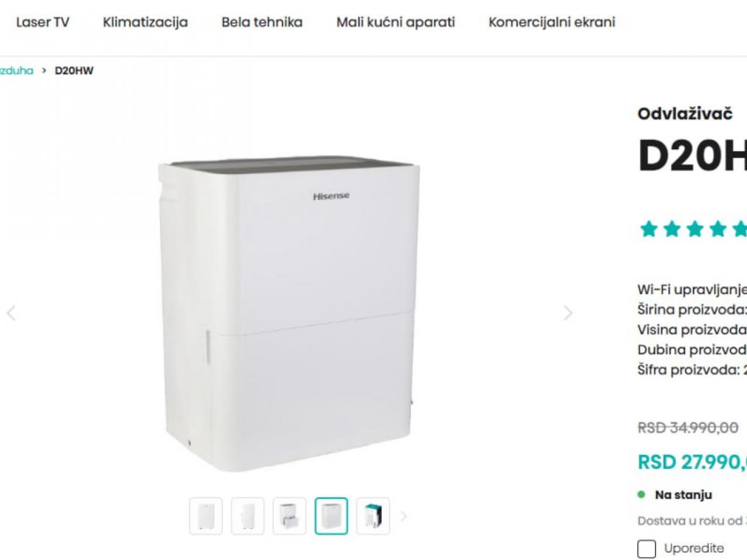
Task: Click the third rating star
Action: pos(694,229)
